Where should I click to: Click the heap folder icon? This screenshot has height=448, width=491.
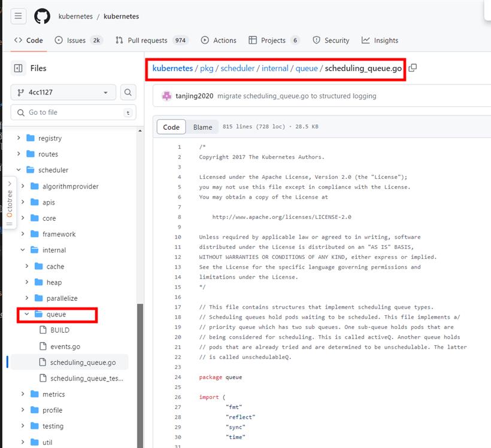click(38, 282)
